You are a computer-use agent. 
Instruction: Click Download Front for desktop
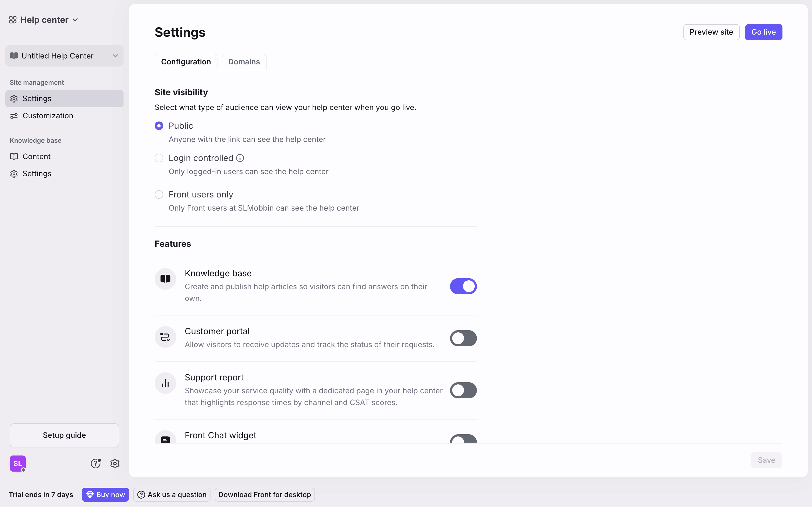point(264,495)
